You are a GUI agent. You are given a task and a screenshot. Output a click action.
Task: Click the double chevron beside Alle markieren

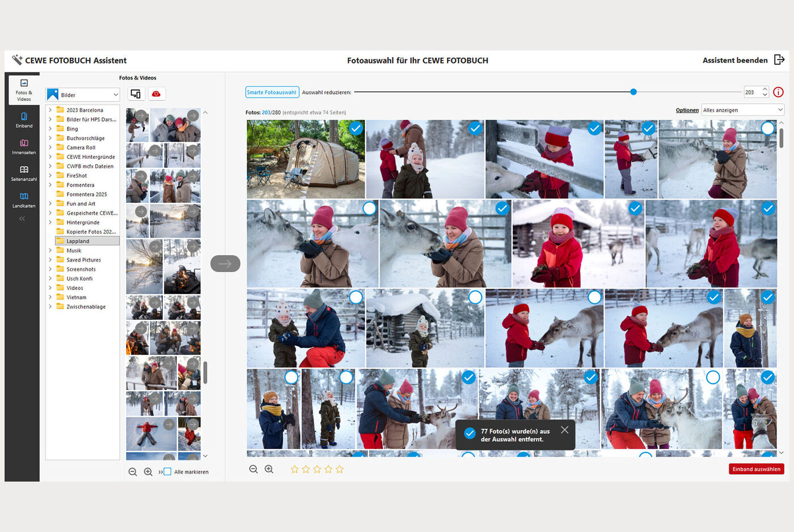(x=161, y=472)
